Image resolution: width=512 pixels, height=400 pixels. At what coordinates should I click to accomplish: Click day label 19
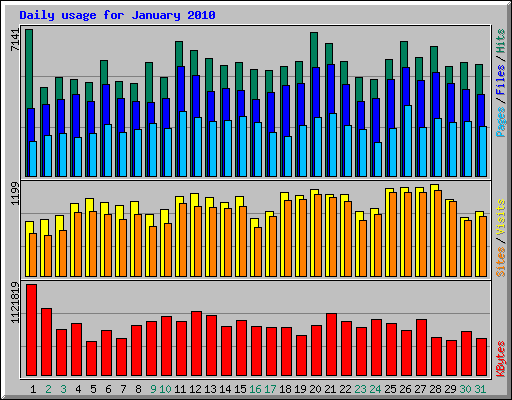click(300, 389)
